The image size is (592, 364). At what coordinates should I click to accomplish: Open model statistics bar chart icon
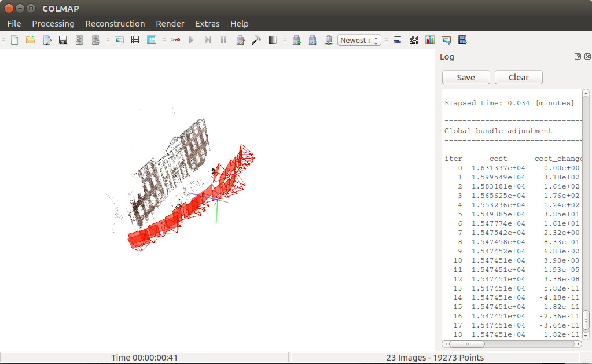(x=430, y=40)
